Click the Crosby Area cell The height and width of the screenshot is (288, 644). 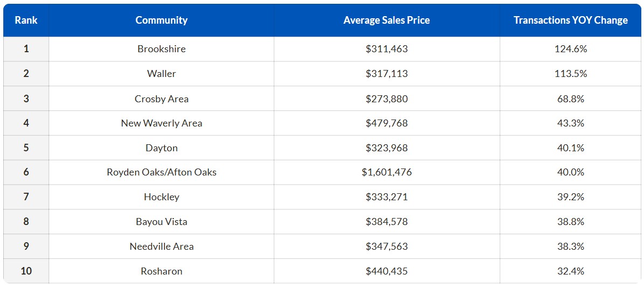coord(161,99)
